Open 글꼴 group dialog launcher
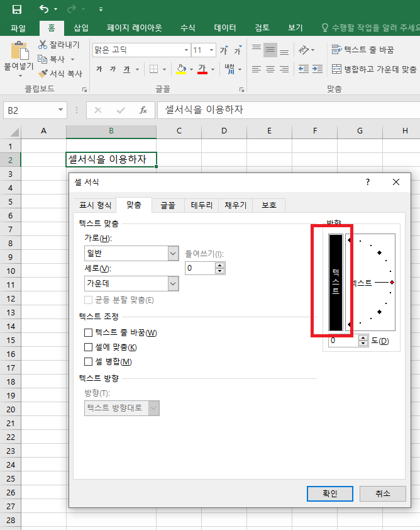Viewport: 420px width, 530px height. (x=241, y=89)
